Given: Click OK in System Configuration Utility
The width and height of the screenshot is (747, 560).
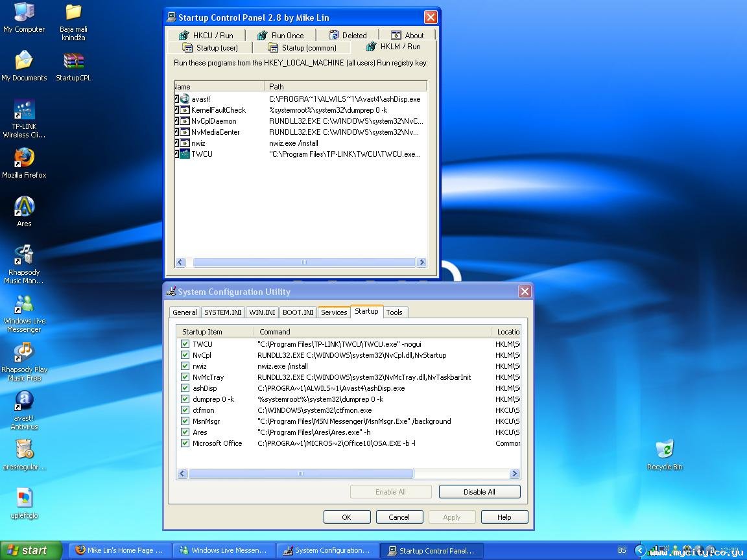Looking at the screenshot, I should point(347,517).
